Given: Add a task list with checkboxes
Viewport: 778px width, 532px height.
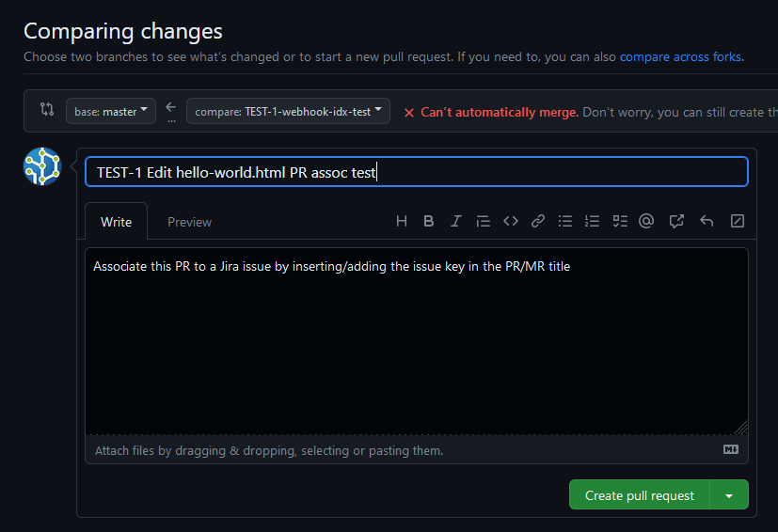Looking at the screenshot, I should tap(620, 222).
